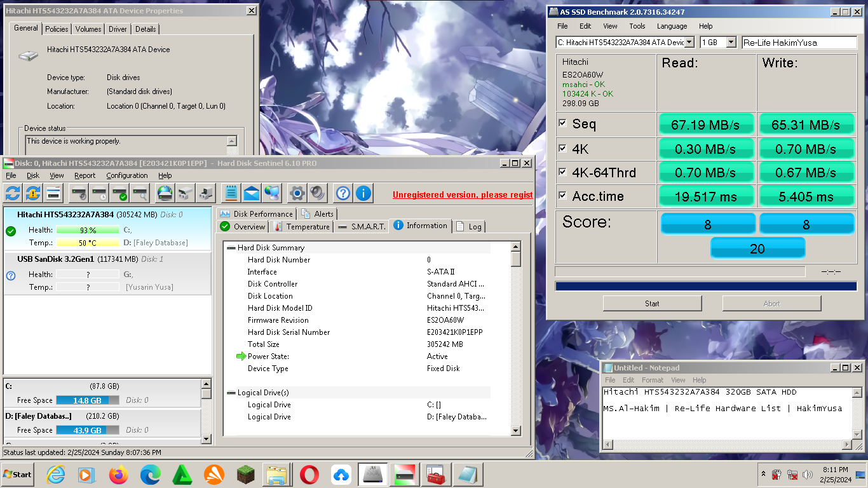
Task: Switch to the Policies tab in Device Properties
Action: click(x=57, y=29)
